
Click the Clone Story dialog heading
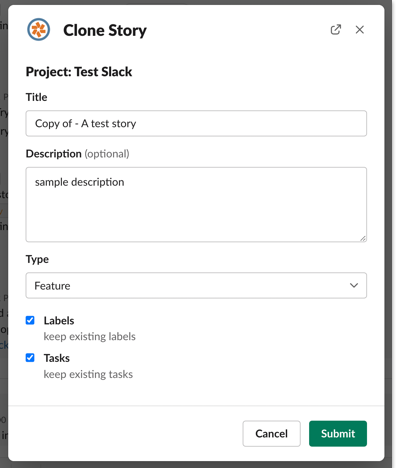pyautogui.click(x=105, y=31)
